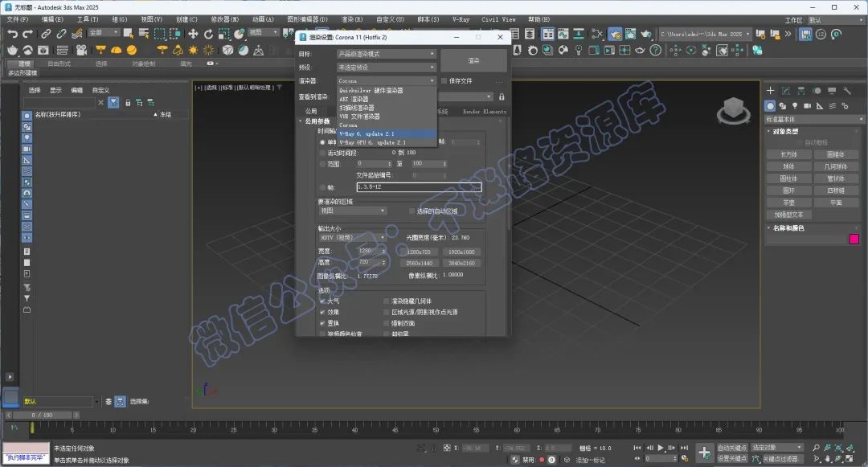Click the orange sphere icon in toolbar

[x=132, y=51]
